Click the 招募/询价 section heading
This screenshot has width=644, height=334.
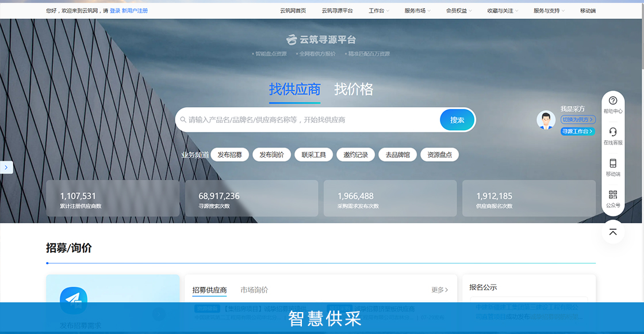pos(69,248)
